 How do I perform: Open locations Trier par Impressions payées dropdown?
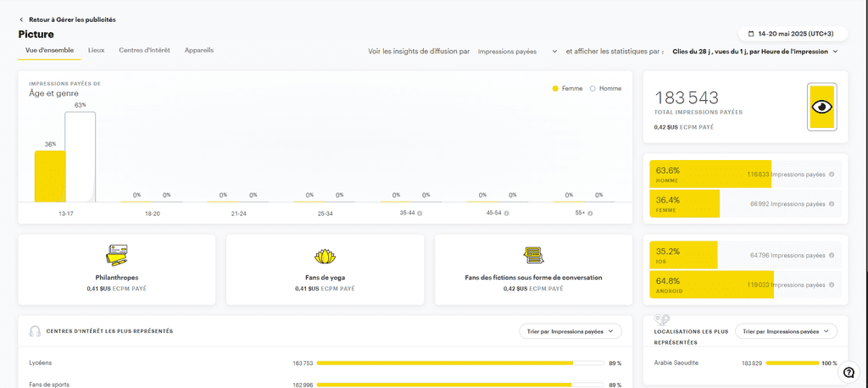click(x=786, y=331)
